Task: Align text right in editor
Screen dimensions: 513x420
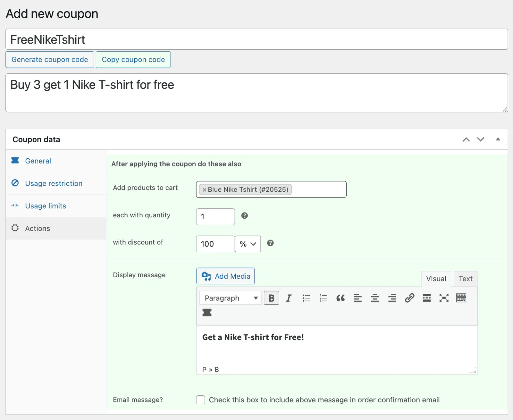Action: (392, 298)
